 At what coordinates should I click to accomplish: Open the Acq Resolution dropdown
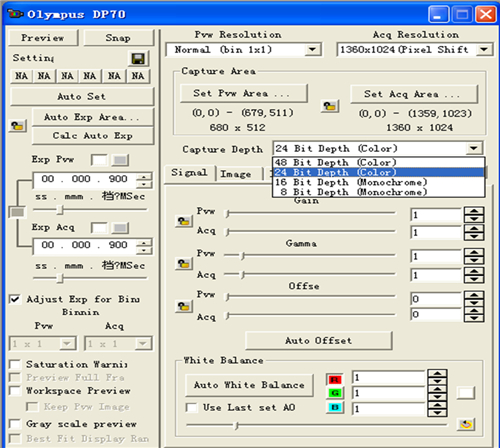coord(484,50)
